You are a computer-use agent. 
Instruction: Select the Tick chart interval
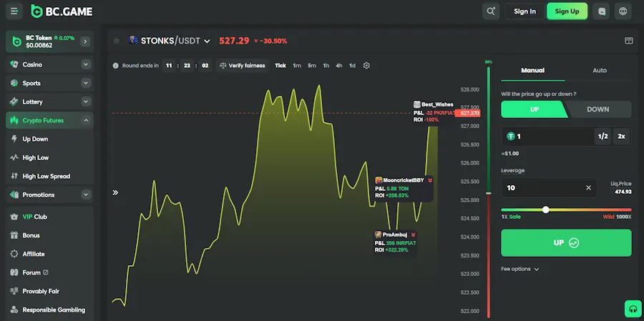pyautogui.click(x=280, y=66)
